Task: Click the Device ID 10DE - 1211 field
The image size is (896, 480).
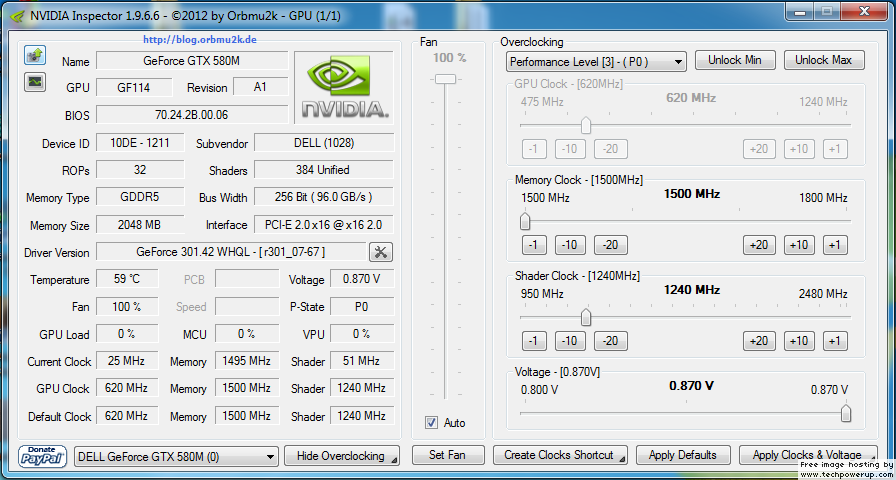Action: [x=140, y=142]
